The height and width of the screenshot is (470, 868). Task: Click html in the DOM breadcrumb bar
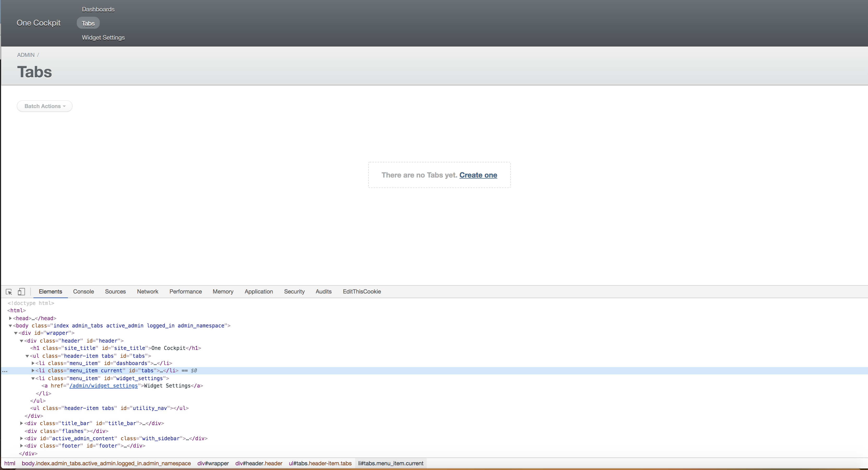click(10, 463)
